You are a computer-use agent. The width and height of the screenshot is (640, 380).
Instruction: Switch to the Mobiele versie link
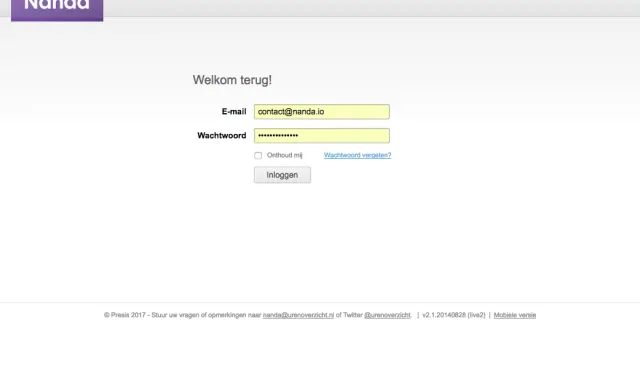click(515, 315)
